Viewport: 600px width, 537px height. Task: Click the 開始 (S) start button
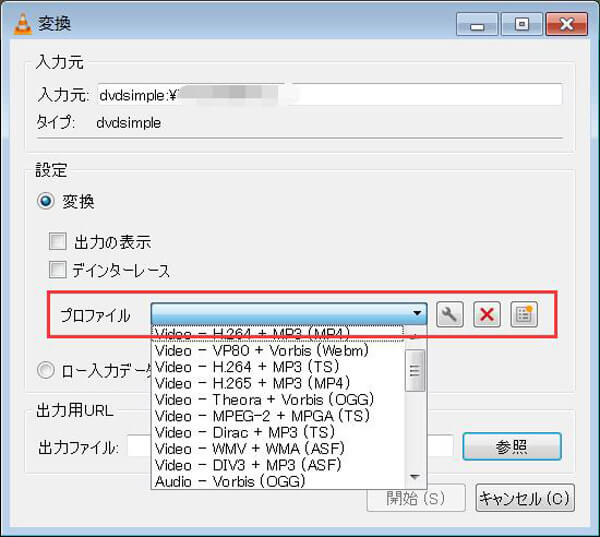416,498
